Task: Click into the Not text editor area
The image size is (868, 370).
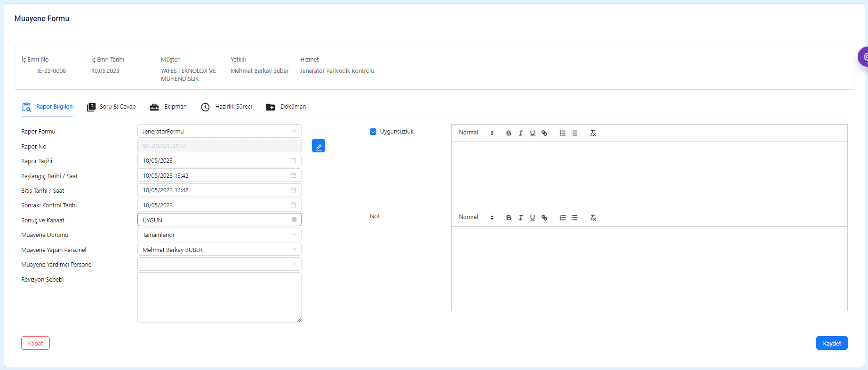Action: [649, 268]
